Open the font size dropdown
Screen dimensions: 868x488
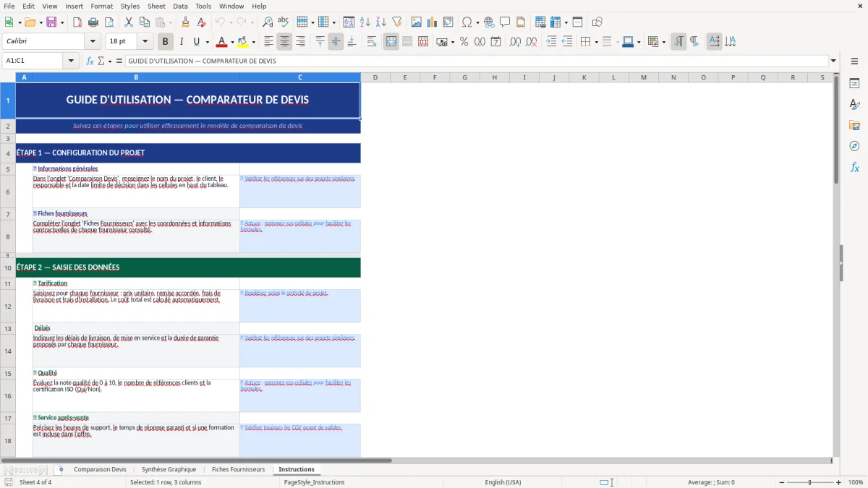pos(144,41)
